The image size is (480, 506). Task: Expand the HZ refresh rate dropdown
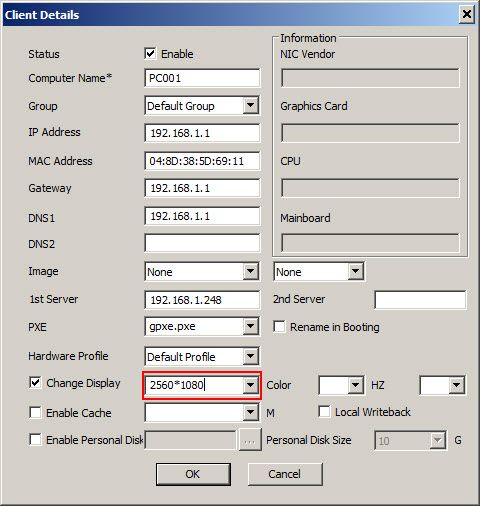point(456,385)
